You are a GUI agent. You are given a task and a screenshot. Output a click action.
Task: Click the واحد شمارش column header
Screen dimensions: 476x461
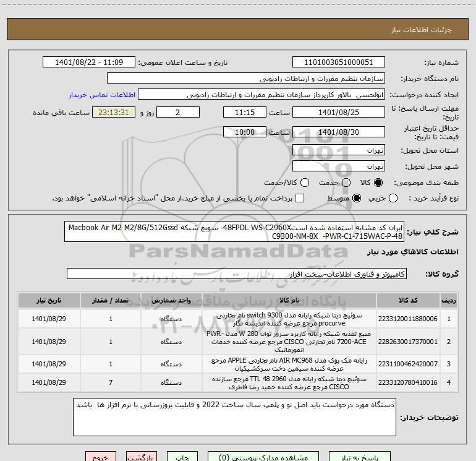tap(171, 300)
